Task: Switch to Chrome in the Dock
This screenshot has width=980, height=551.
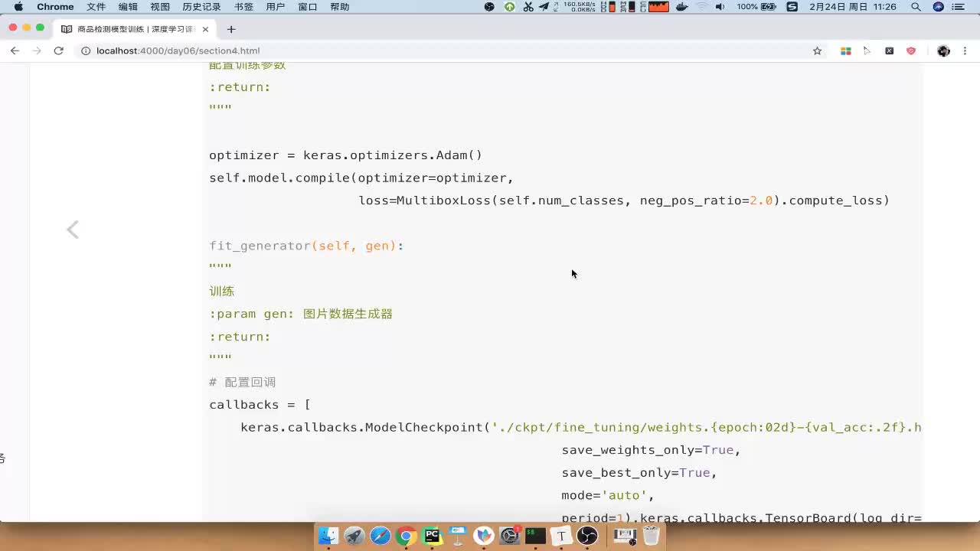Action: [407, 536]
